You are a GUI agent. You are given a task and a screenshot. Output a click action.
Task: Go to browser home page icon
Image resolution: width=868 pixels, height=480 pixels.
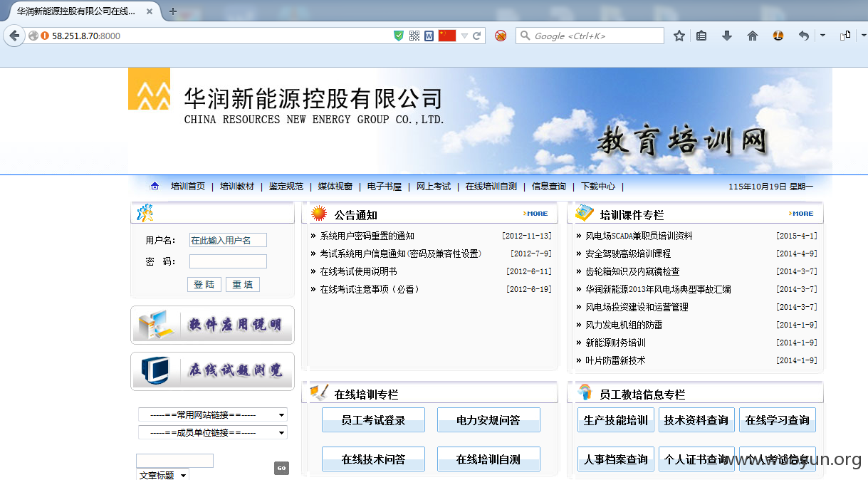(753, 36)
